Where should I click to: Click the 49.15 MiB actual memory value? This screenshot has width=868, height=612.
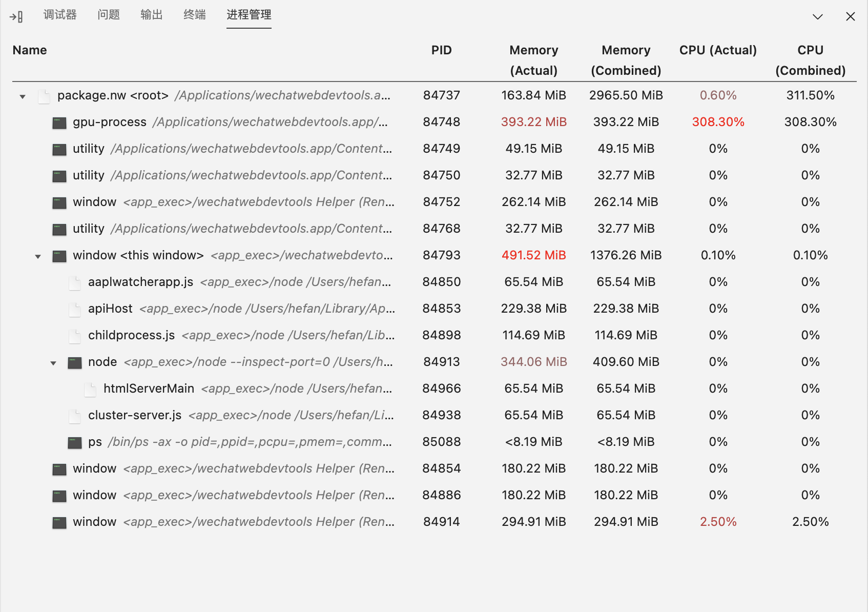pos(534,149)
